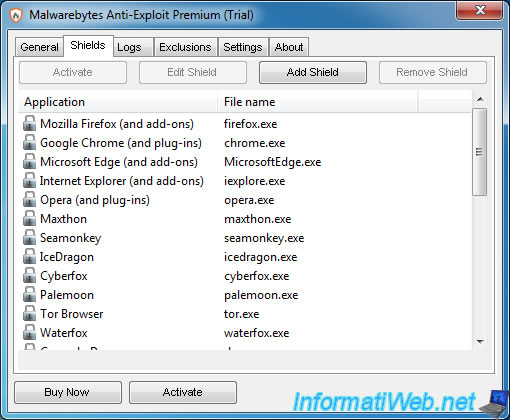Click the Activate button next to Buy Now

tap(183, 392)
